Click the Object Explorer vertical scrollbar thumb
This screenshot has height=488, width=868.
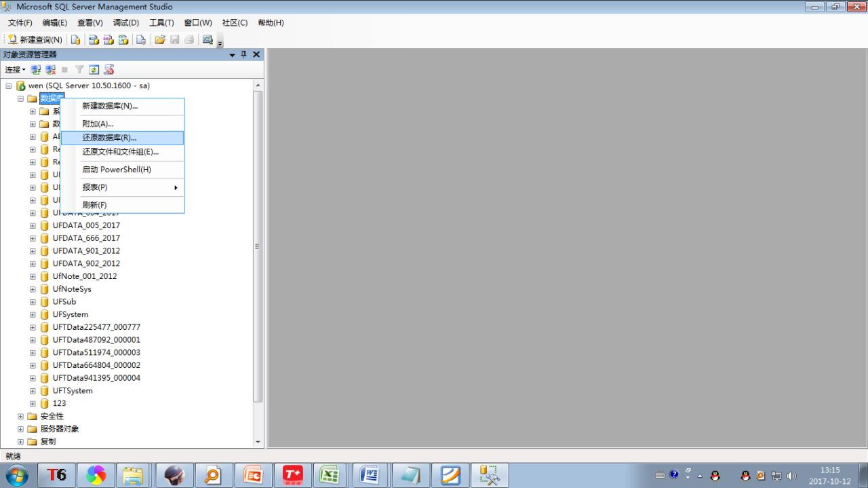(258, 246)
